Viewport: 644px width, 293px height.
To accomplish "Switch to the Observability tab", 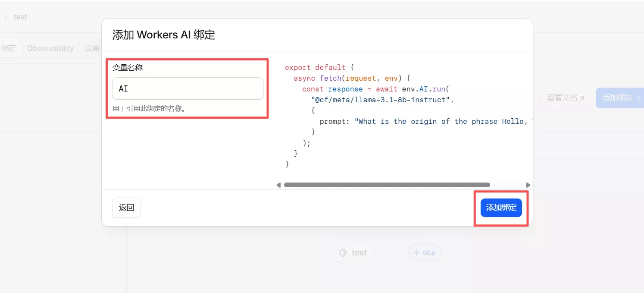I will (50, 48).
